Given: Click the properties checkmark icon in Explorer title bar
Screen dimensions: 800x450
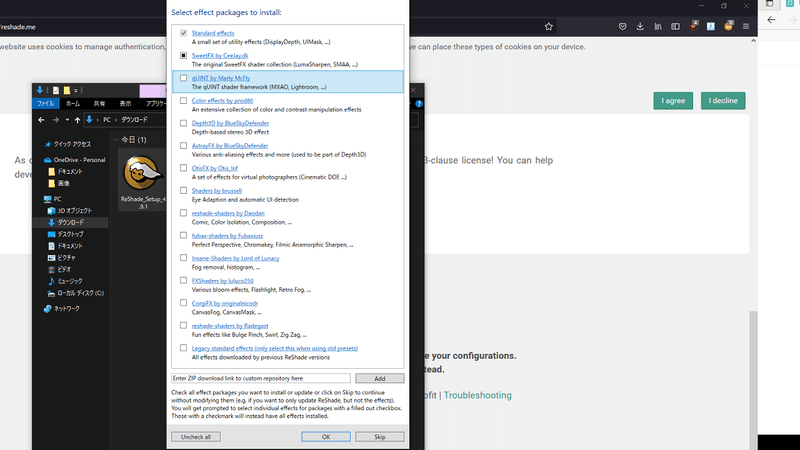Looking at the screenshot, I should click(56, 90).
